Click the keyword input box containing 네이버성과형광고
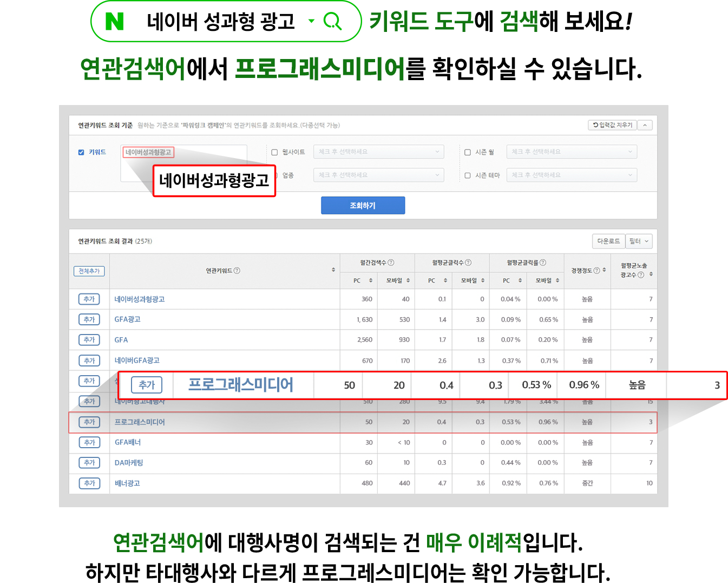The image size is (728, 583). pyautogui.click(x=184, y=162)
